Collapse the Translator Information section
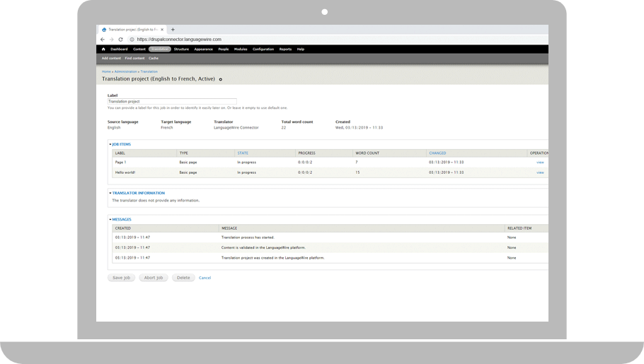Screen dimensions: 644x364 click(x=138, y=193)
